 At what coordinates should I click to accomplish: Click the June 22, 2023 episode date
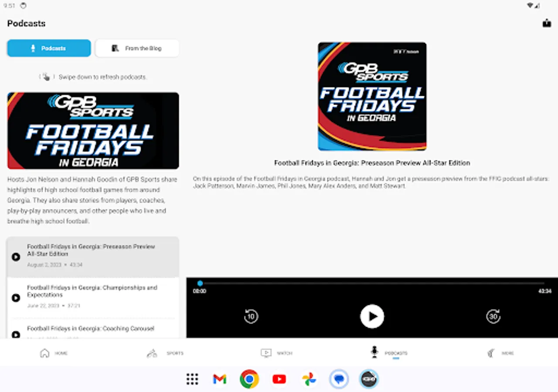click(x=43, y=306)
